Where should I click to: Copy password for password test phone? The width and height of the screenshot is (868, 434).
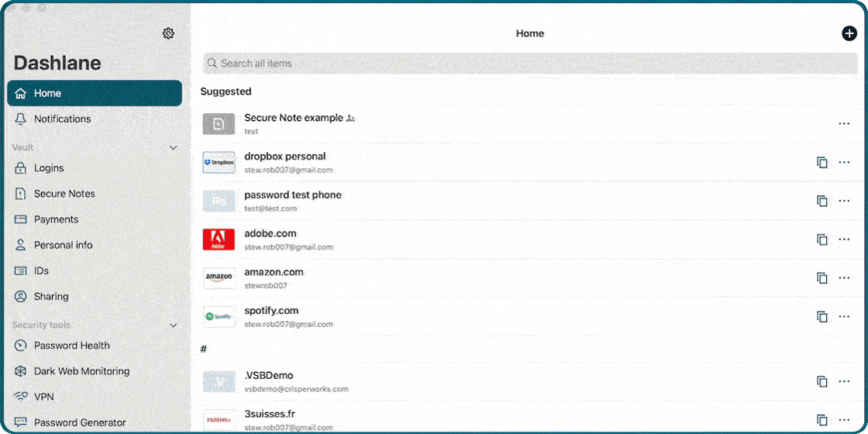click(x=821, y=201)
